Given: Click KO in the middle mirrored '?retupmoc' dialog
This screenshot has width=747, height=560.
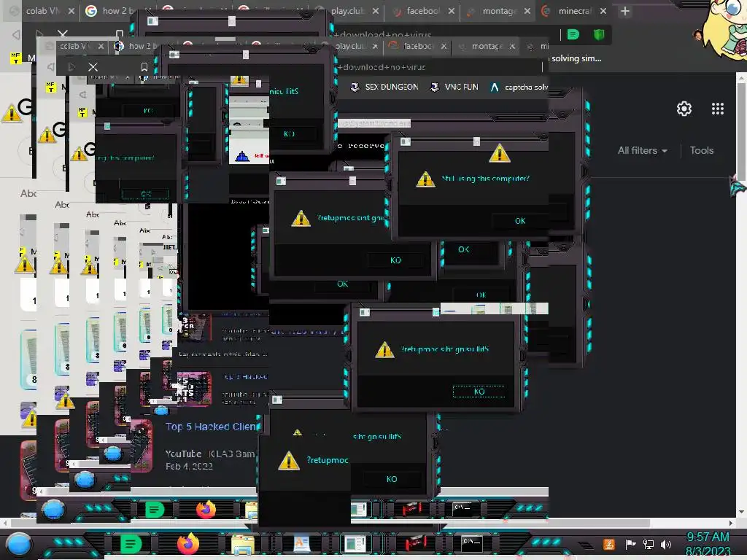Looking at the screenshot, I should (x=395, y=260).
